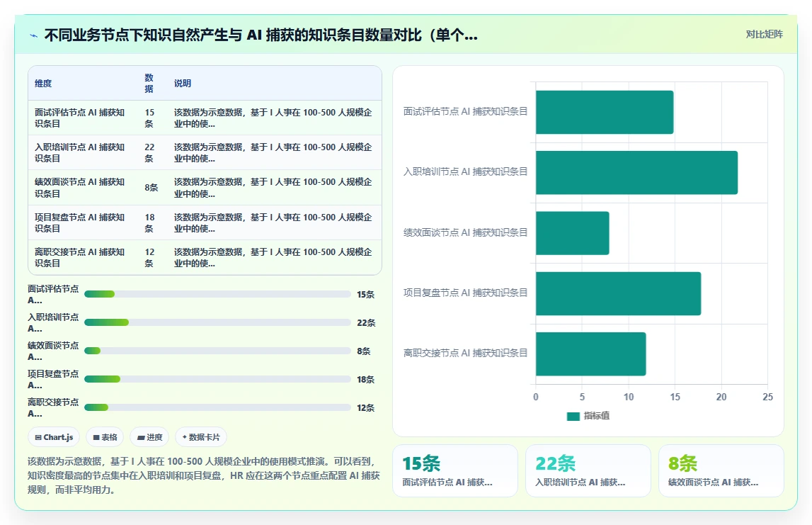Click the 18条 progress value label
812x525 pixels.
tap(365, 379)
